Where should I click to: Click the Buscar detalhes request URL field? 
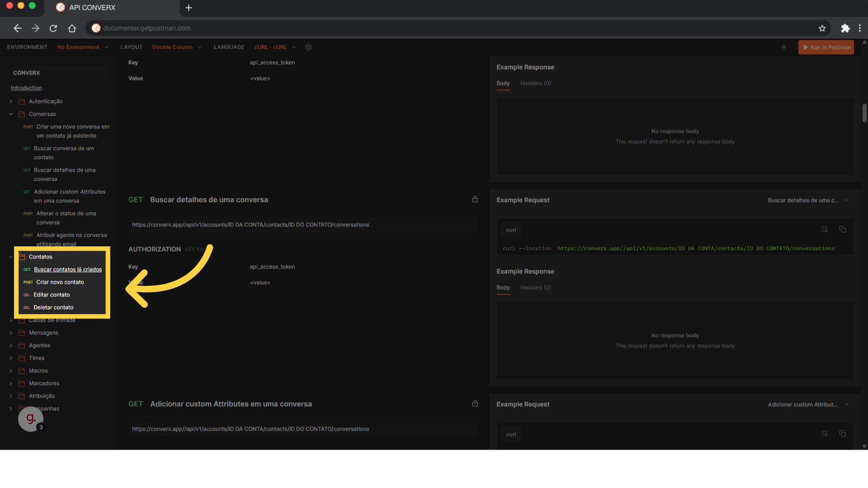tap(303, 225)
